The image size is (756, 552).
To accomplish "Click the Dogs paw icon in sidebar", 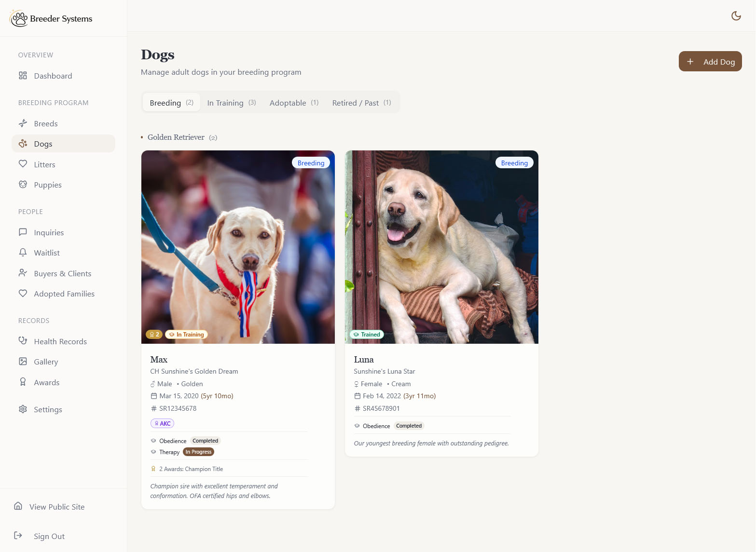I will 23,144.
